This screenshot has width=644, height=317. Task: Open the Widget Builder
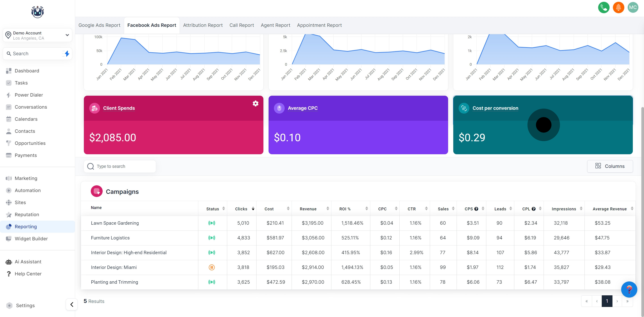pyautogui.click(x=32, y=239)
